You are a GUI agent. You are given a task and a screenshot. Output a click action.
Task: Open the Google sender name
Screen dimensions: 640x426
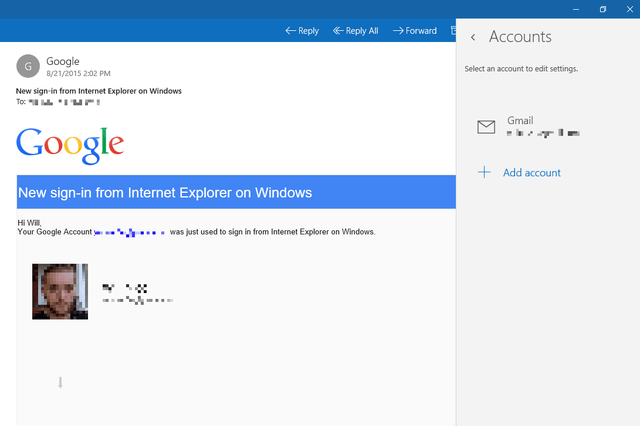[x=63, y=61]
